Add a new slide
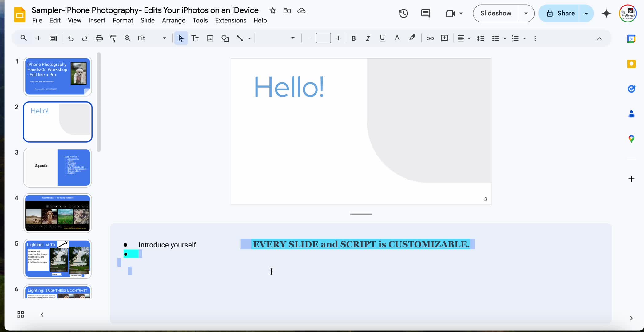Screen dimensions: 644x332 (38, 38)
